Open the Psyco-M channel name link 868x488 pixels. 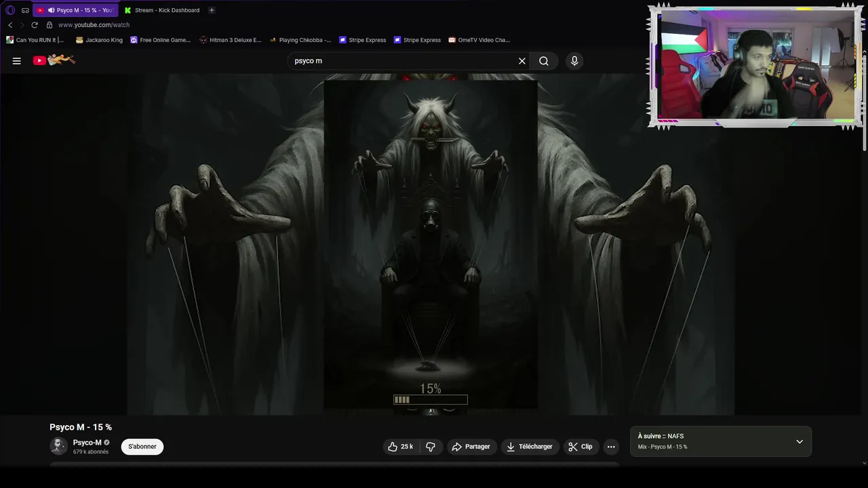tap(87, 443)
